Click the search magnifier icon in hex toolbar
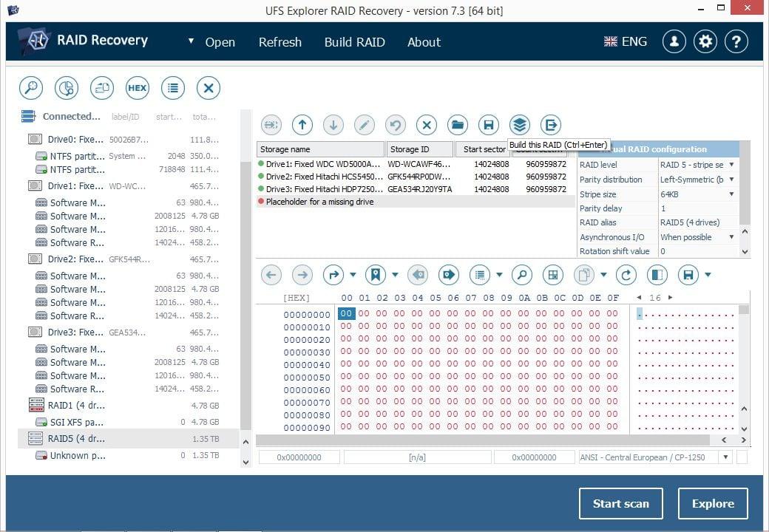 [522, 275]
